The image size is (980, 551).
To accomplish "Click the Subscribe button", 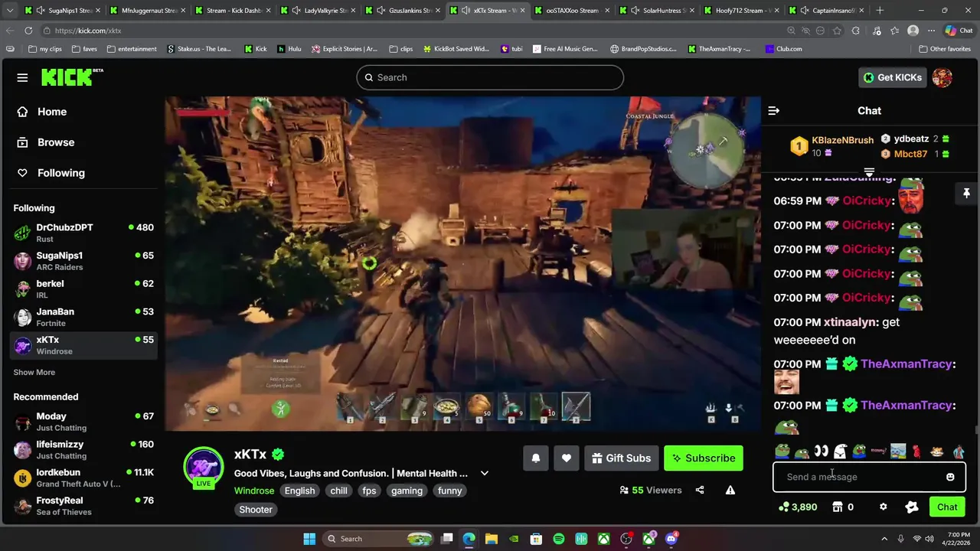I will pos(704,458).
